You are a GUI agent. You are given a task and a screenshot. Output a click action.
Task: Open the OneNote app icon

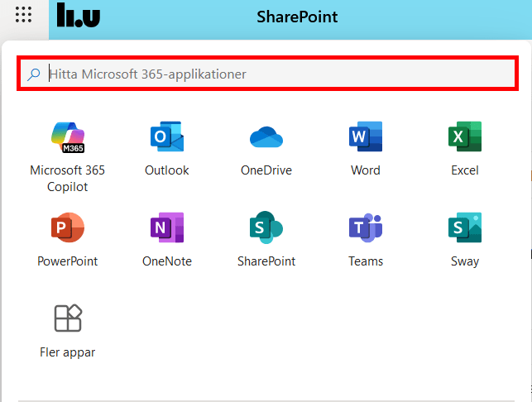click(167, 227)
